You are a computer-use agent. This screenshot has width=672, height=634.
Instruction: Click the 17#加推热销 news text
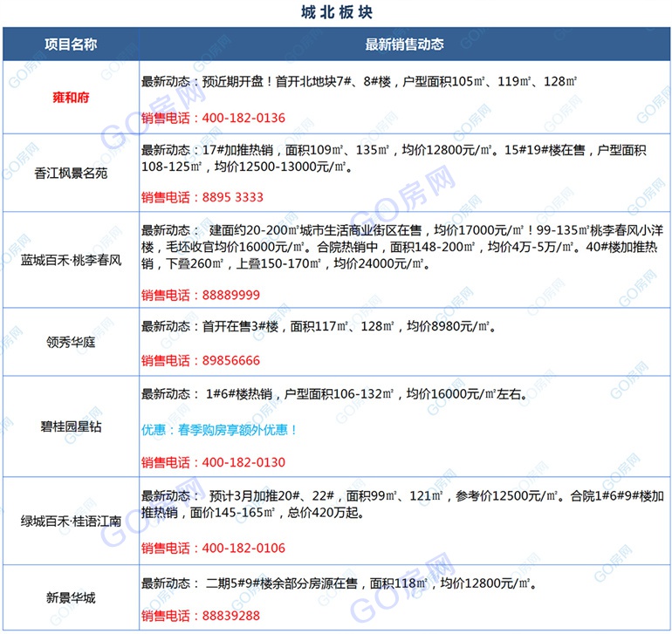(394, 158)
